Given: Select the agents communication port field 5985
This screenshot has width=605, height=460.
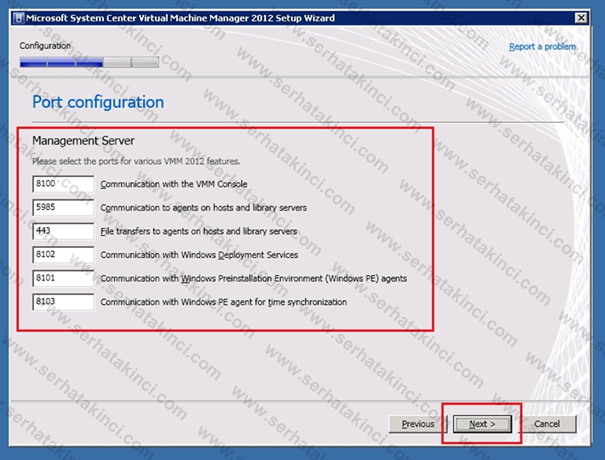Looking at the screenshot, I should click(x=63, y=207).
